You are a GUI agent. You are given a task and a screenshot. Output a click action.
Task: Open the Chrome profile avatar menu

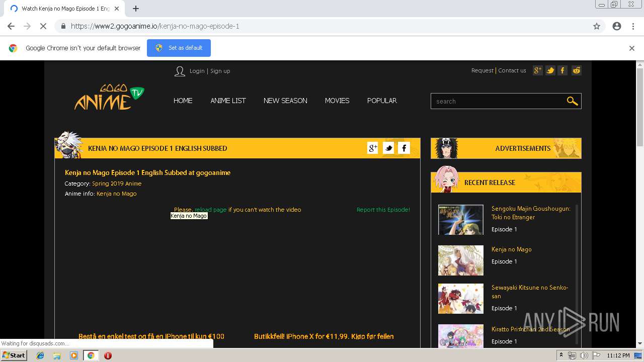617,26
